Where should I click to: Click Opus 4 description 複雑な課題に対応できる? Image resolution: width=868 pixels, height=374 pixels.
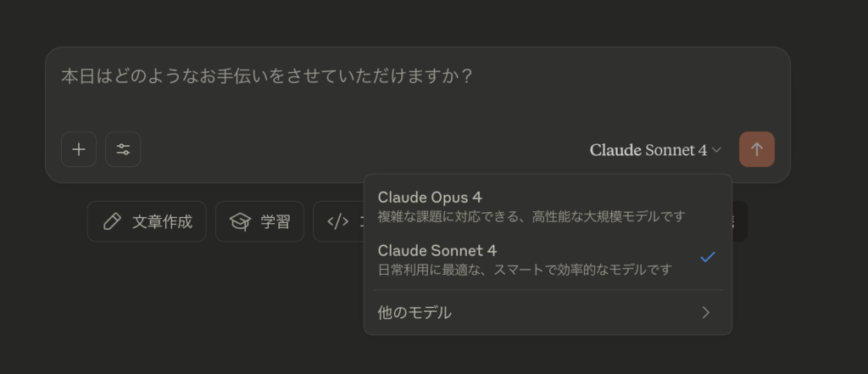[x=531, y=216]
